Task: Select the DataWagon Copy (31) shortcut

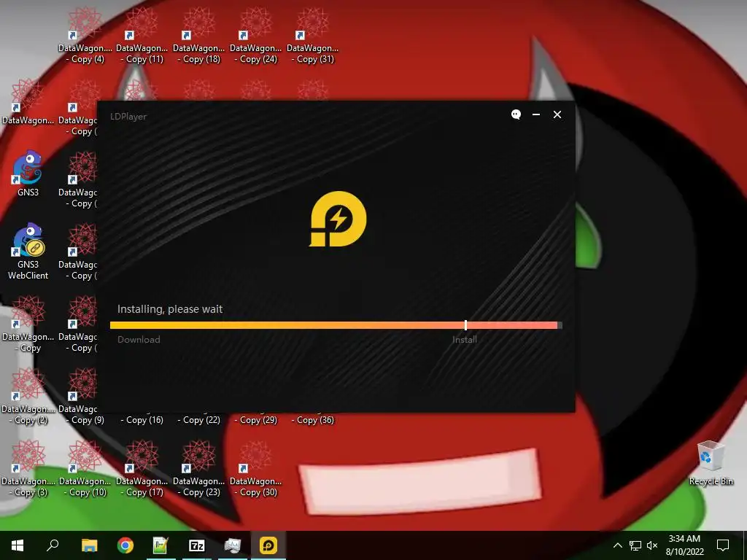Action: (x=312, y=35)
